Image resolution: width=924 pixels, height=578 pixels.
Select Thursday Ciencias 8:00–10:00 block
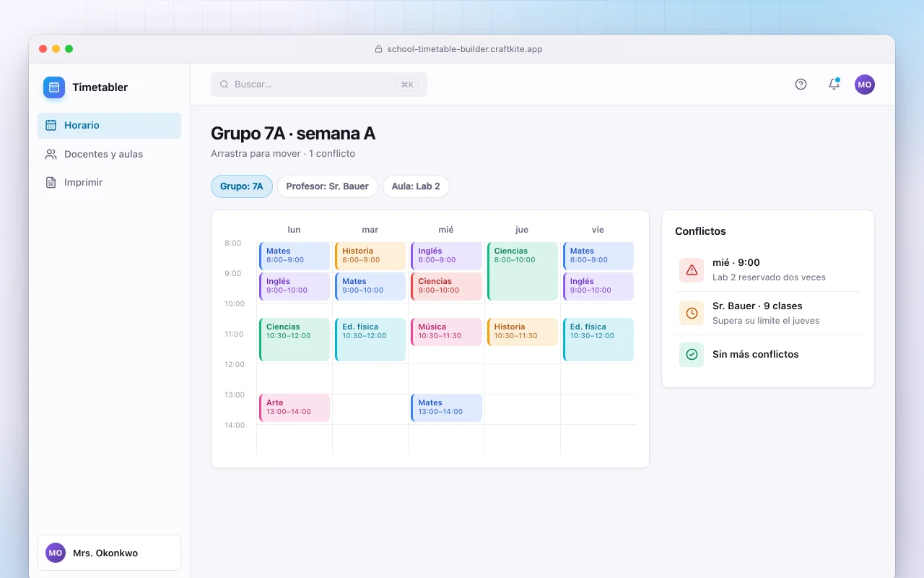(x=523, y=271)
